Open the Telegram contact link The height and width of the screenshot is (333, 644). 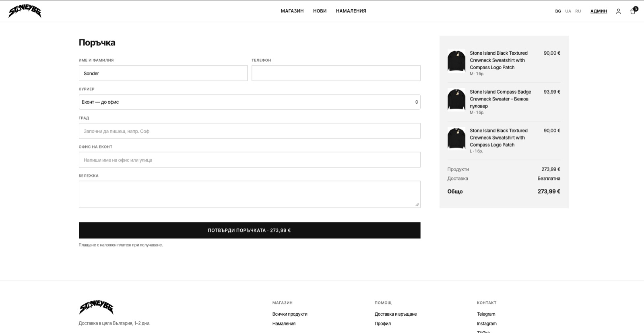pos(486,314)
